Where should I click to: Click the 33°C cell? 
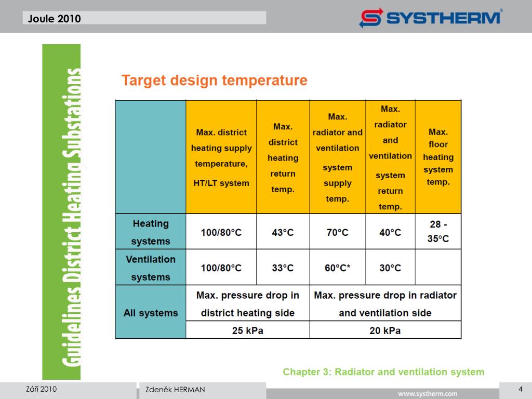pos(283,268)
